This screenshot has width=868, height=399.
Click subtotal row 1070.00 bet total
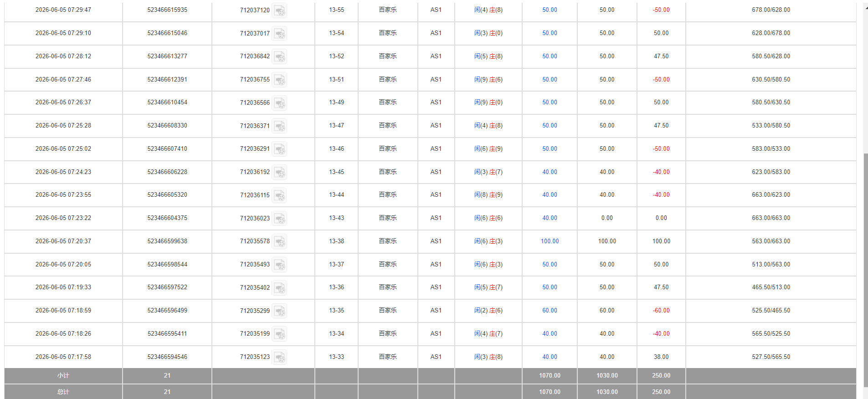550,375
